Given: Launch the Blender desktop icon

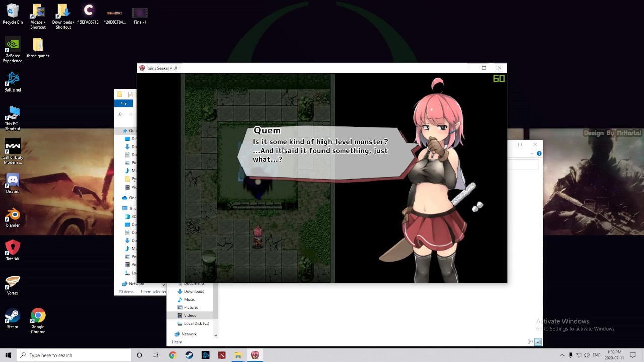Looking at the screenshot, I should tap(13, 218).
